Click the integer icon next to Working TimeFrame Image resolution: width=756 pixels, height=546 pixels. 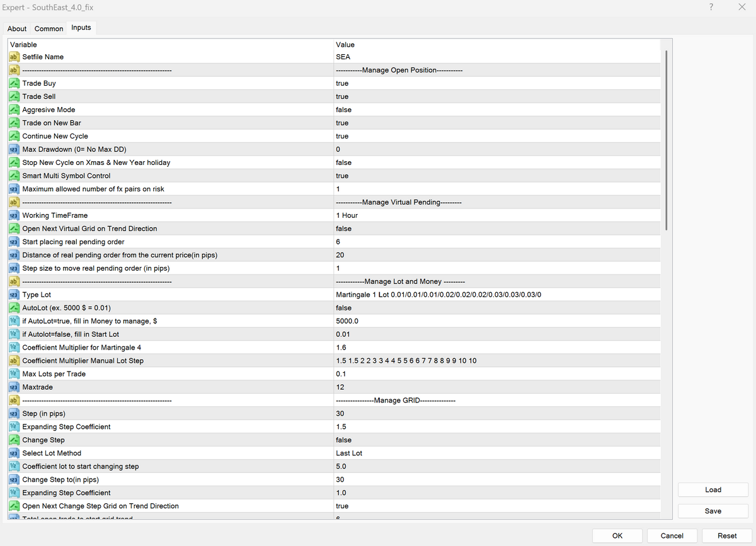(x=13, y=215)
